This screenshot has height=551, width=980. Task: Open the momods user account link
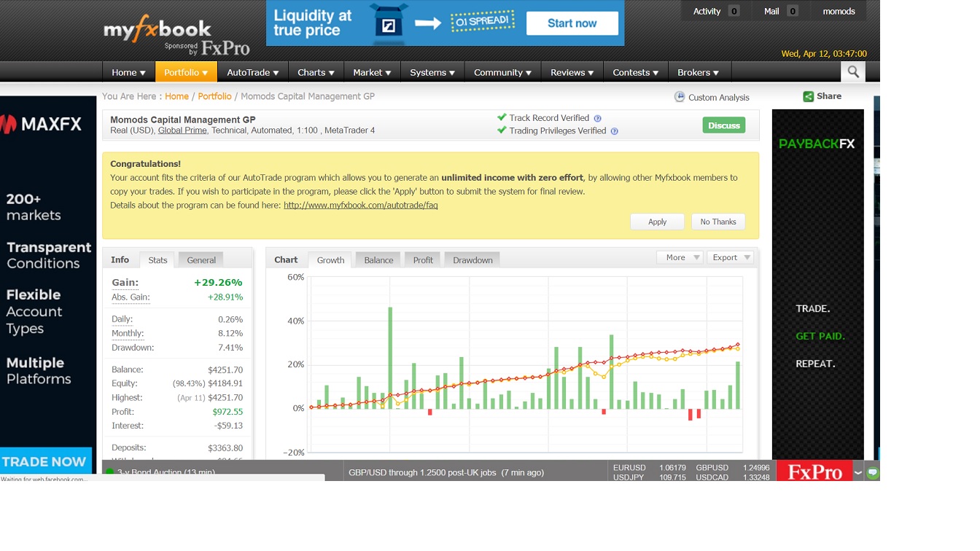[839, 11]
